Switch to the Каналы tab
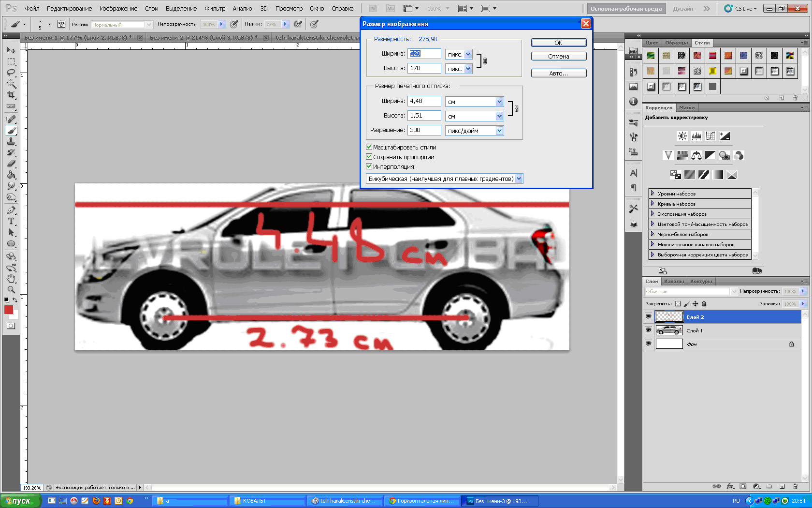Screen dimensions: 812x508 [x=673, y=281]
